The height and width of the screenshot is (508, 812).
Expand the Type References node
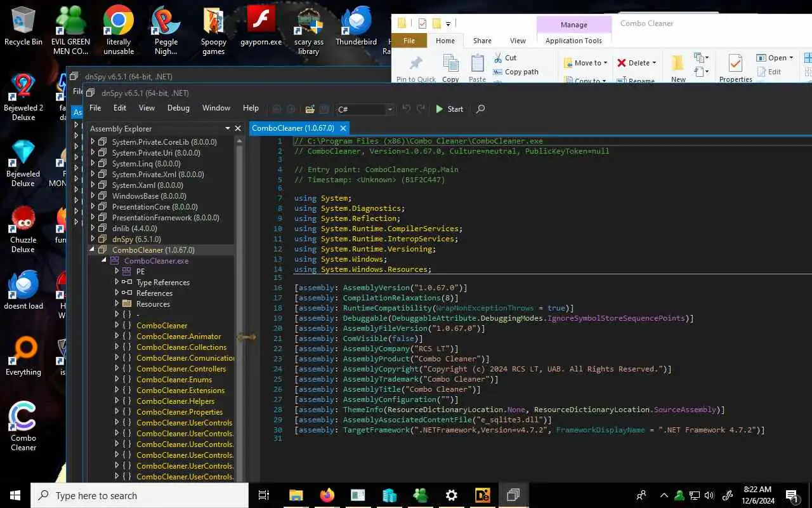[117, 283]
